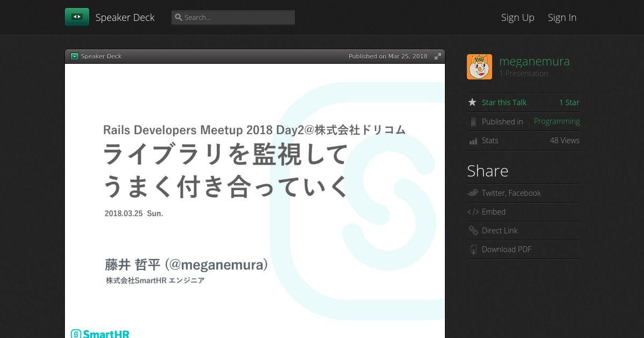
Task: Open the Sign In page
Action: click(x=562, y=17)
